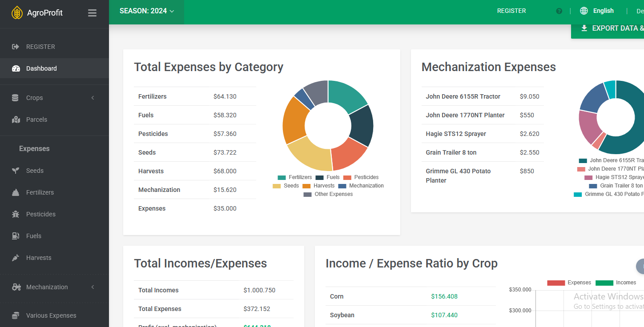Click the AgroProfit logo icon
The image size is (644, 327).
click(x=17, y=12)
